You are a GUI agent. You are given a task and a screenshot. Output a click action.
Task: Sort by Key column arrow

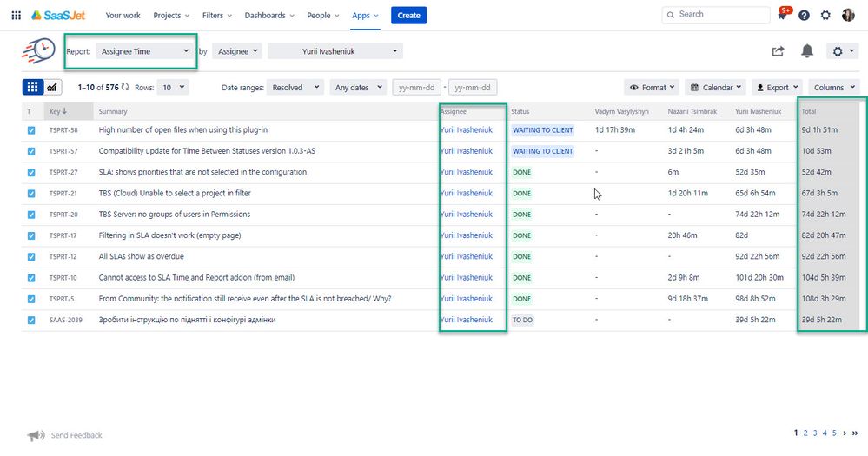pyautogui.click(x=64, y=111)
